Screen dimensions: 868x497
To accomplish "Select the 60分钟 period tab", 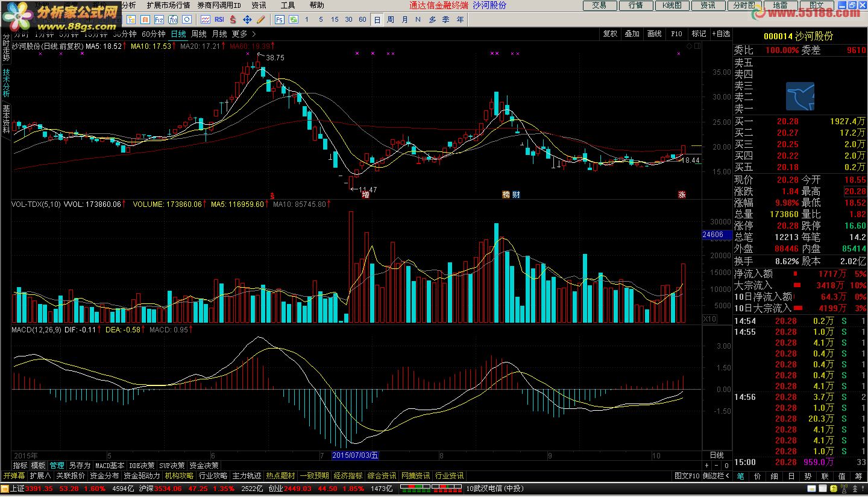I will pos(153,34).
